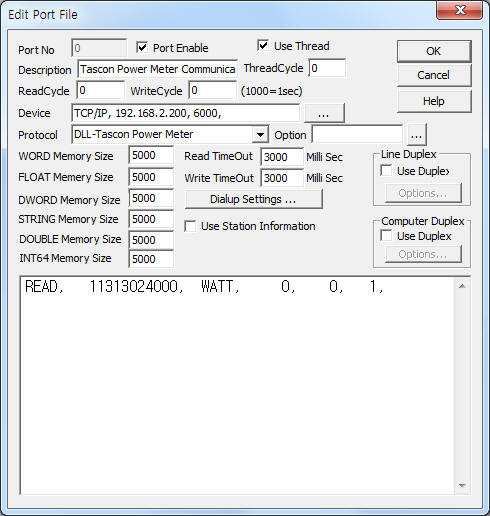This screenshot has height=516, width=490.
Task: Click the ThreadCycle input field
Action: pyautogui.click(x=327, y=68)
